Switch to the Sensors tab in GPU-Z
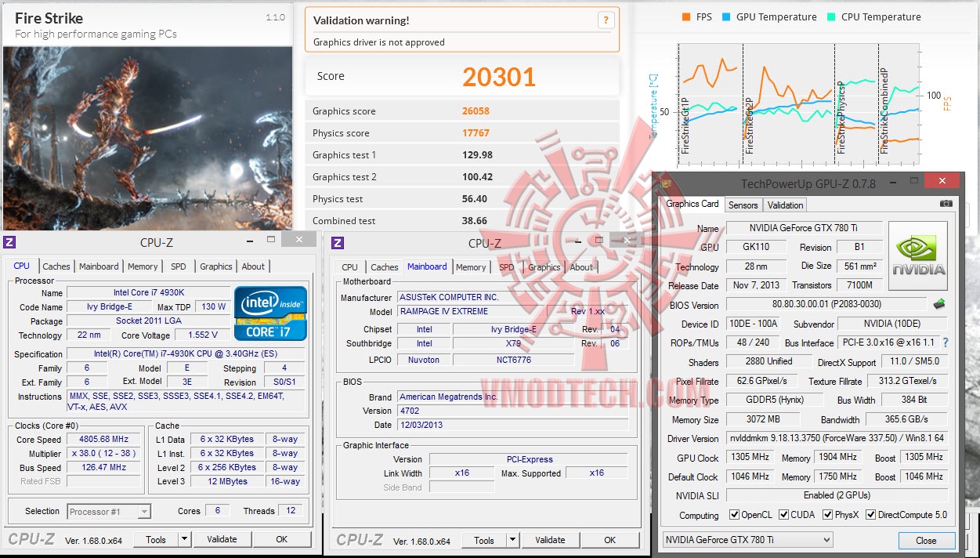Image resolution: width=980 pixels, height=558 pixels. tap(743, 205)
